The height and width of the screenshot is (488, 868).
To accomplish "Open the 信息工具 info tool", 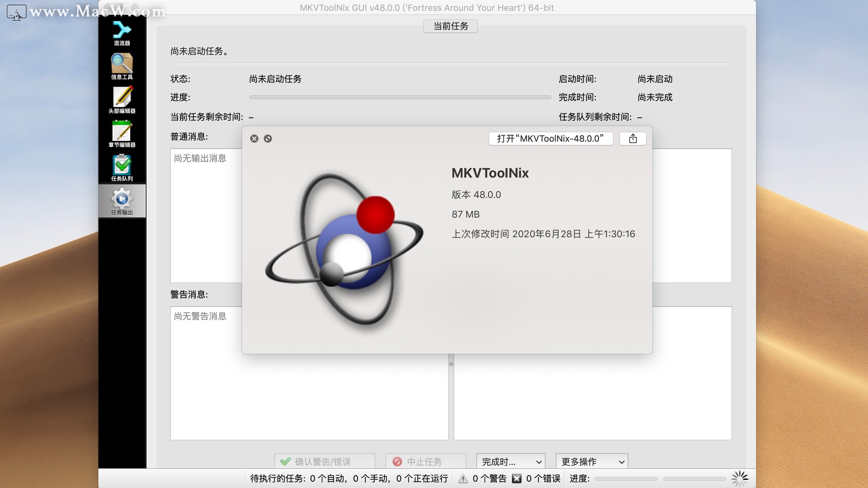I will (122, 66).
